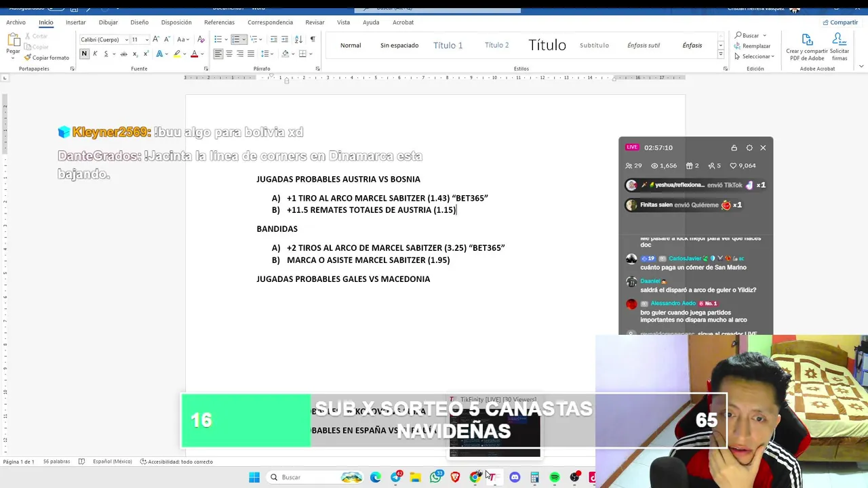Collapse the ribbon with the chevron
Screen dimensions: 868x488
click(861, 66)
